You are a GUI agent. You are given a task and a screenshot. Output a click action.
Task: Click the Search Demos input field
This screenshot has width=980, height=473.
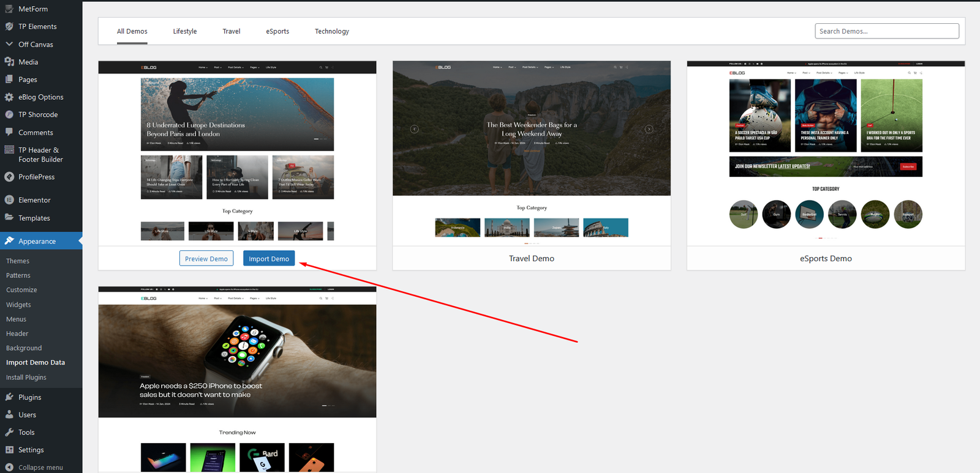point(886,31)
